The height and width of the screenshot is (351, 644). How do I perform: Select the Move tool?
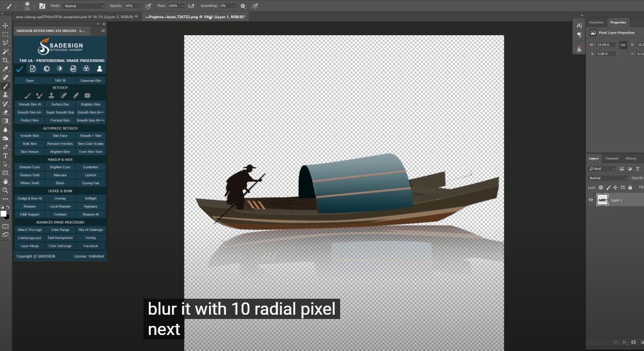(x=6, y=26)
